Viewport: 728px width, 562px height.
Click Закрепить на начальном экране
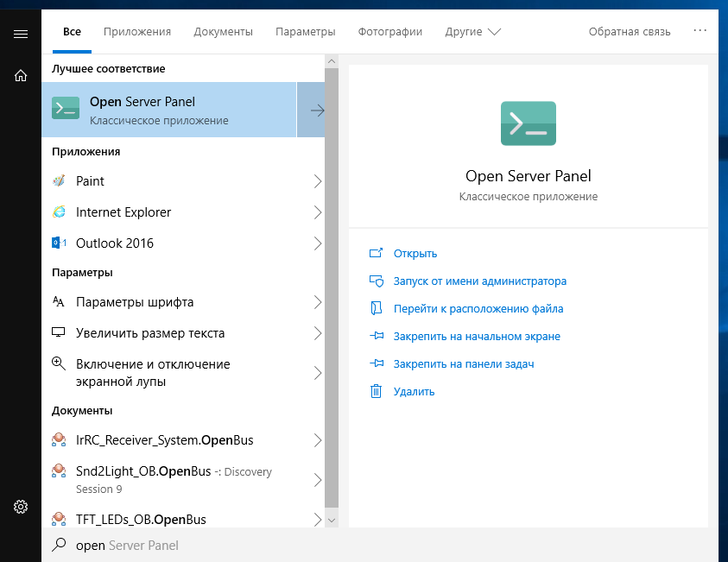click(x=477, y=336)
